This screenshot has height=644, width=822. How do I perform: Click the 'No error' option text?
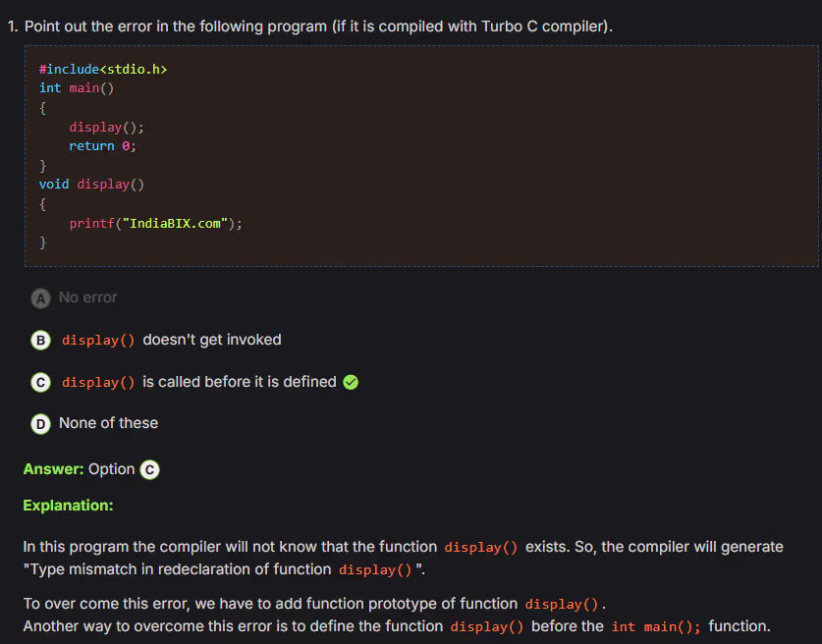pos(87,297)
